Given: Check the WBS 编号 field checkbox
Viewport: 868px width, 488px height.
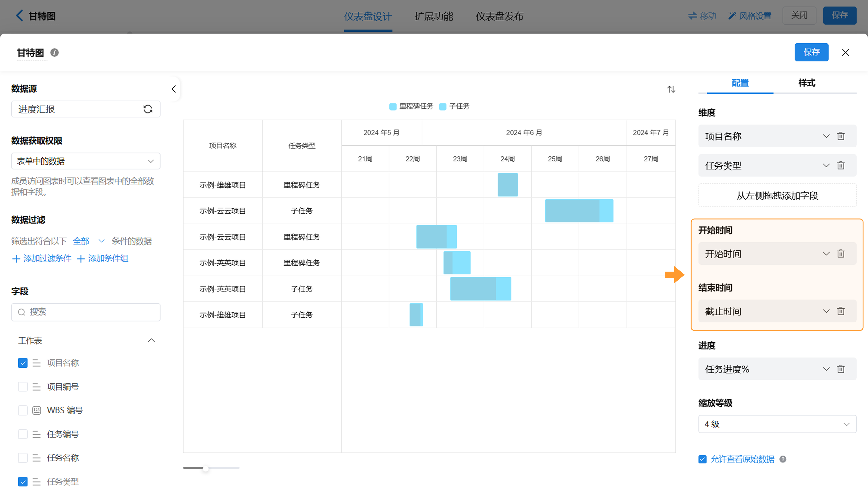Looking at the screenshot, I should [x=23, y=410].
